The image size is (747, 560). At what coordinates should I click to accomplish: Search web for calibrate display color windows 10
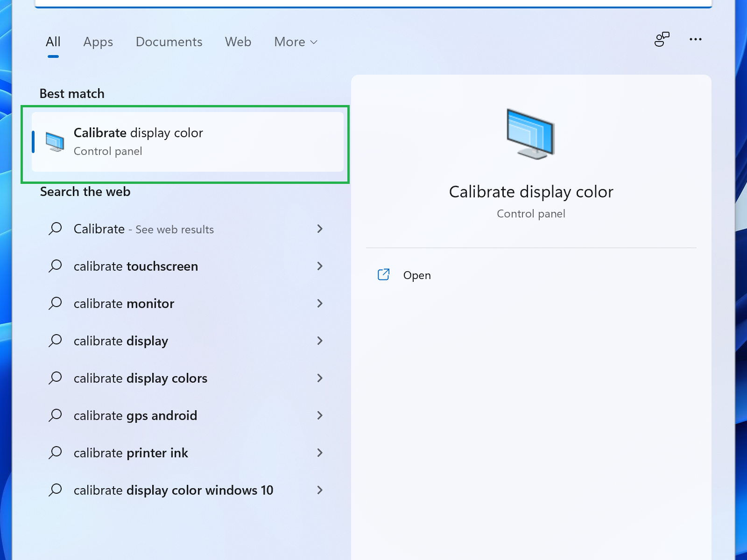[173, 490]
